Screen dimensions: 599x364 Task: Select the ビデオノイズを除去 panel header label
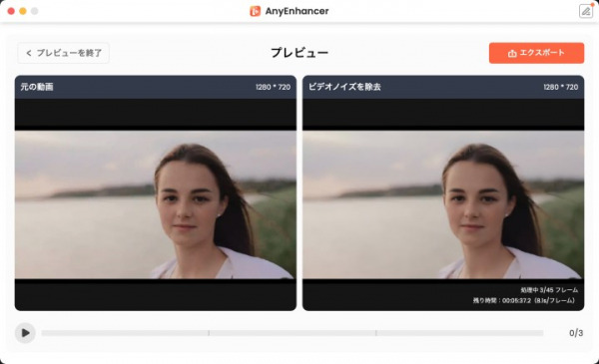pyautogui.click(x=344, y=87)
